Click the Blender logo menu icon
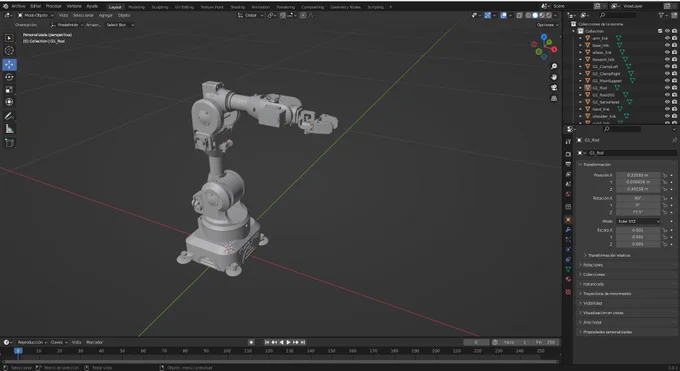 (6, 6)
